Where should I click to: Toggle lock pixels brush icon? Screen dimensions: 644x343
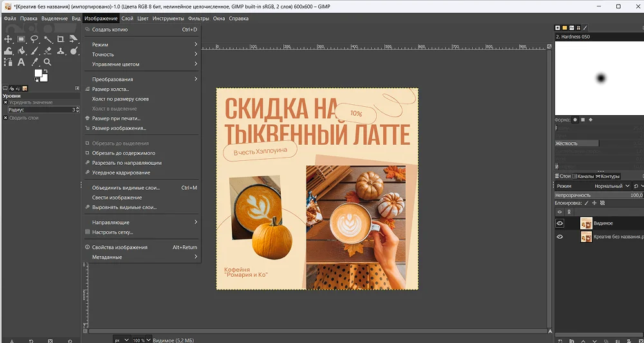587,203
